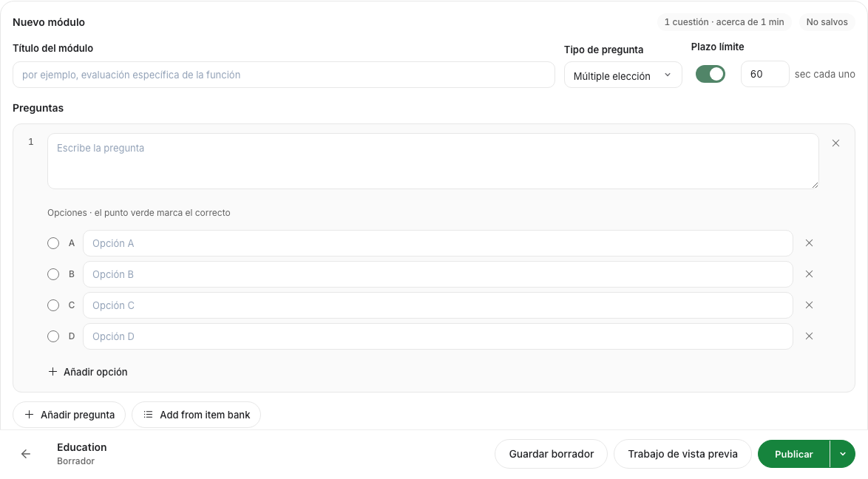868x479 pixels.
Task: Focus the Título del módulo field
Action: click(x=283, y=75)
